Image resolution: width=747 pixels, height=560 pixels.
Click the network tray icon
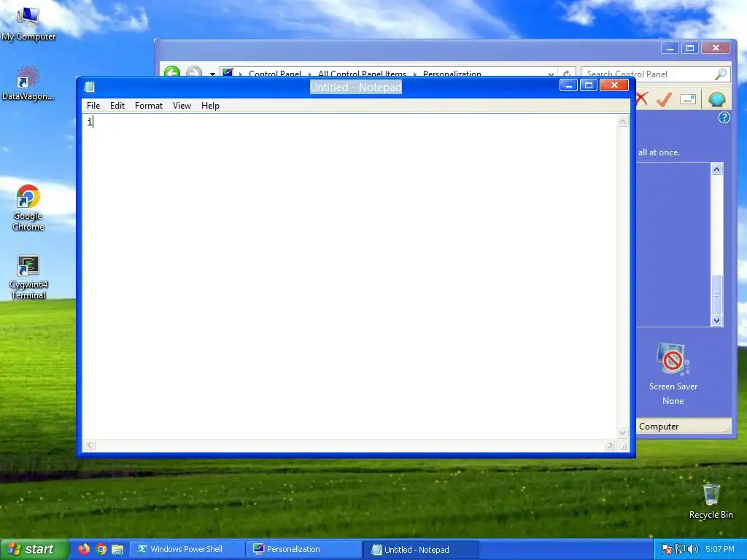pos(680,549)
